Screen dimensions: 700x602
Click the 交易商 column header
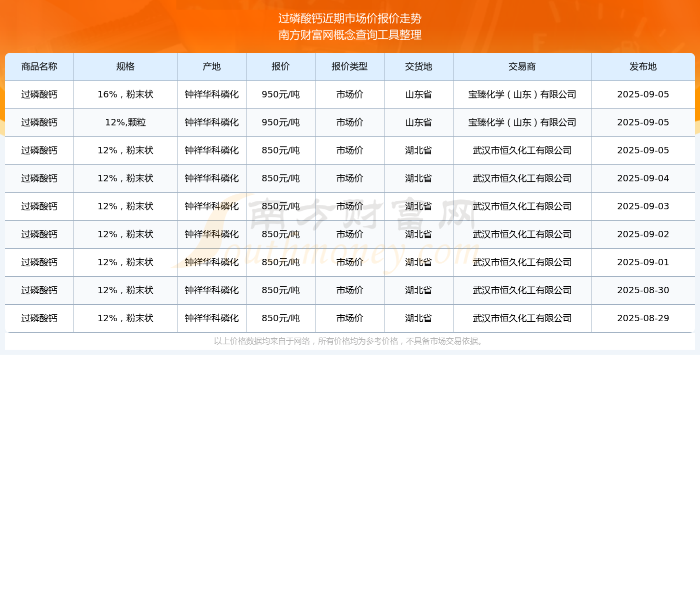click(522, 66)
